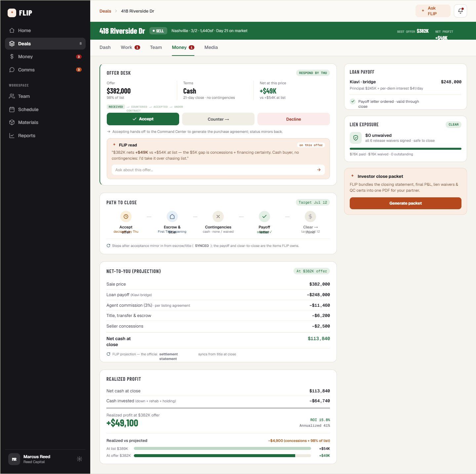Click the $0 unwaived lien amount
476x474 pixels.
coord(378,135)
